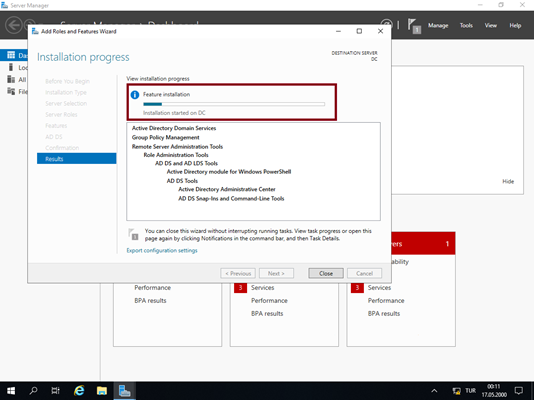
Task: Open Task View on the taskbar
Action: [x=56, y=391]
